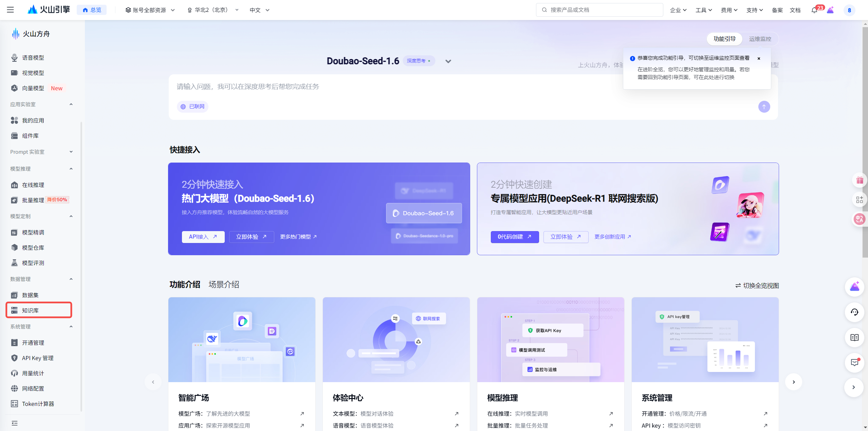Open the 企业 top menu

coord(678,10)
